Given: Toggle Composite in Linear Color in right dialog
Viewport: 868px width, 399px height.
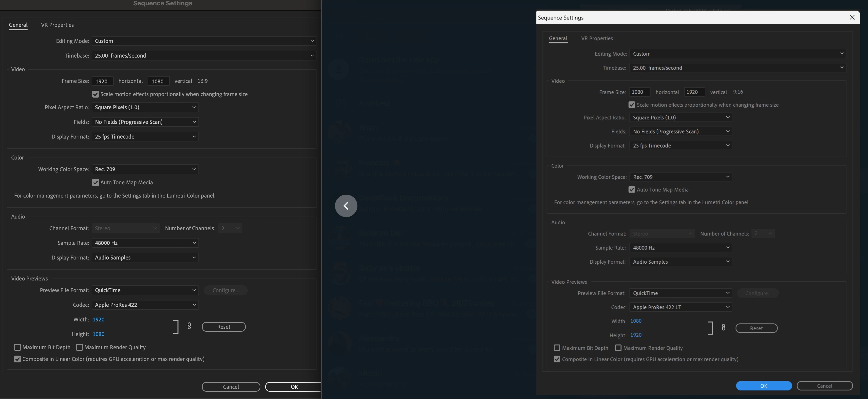Looking at the screenshot, I should click(x=557, y=359).
